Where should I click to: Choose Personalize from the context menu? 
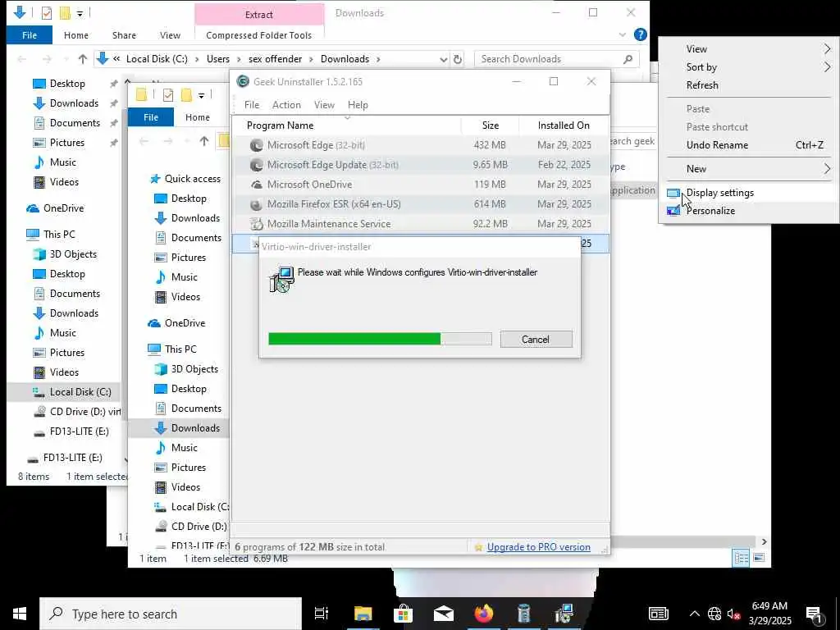coord(710,211)
